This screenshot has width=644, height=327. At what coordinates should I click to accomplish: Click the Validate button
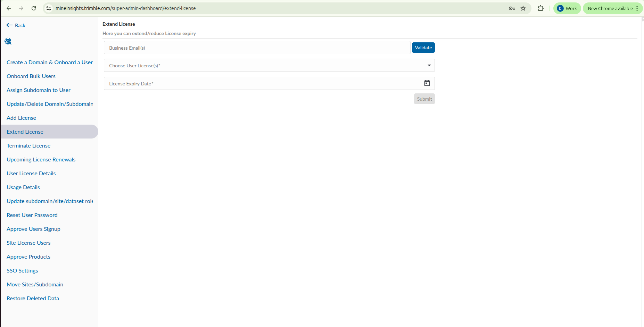click(423, 48)
